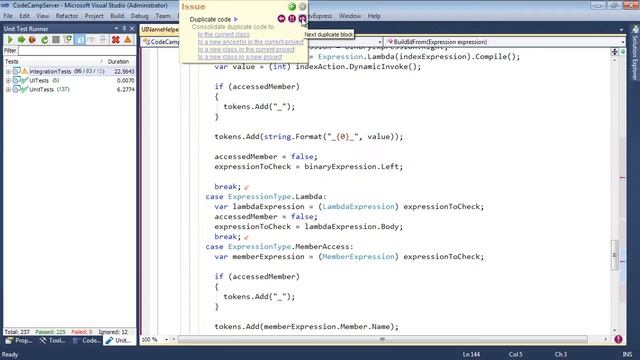
Task: Switch to the Unit... bottom tab
Action: (119, 340)
